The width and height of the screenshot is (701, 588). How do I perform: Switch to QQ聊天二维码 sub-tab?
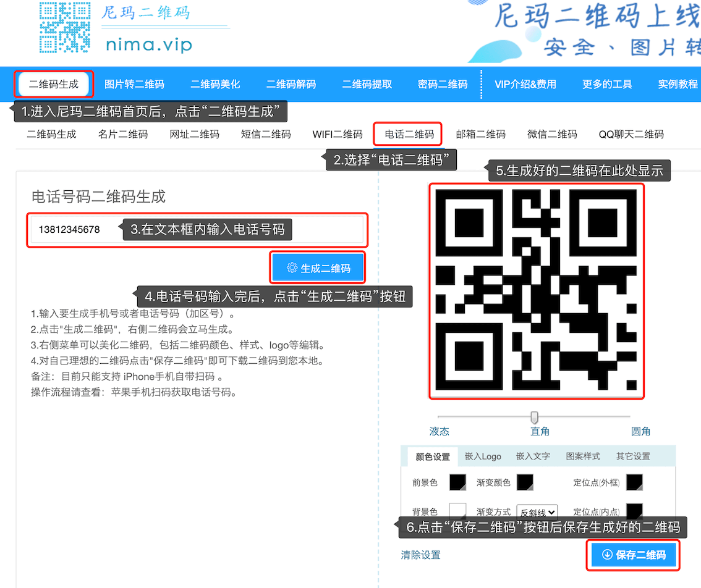click(631, 134)
